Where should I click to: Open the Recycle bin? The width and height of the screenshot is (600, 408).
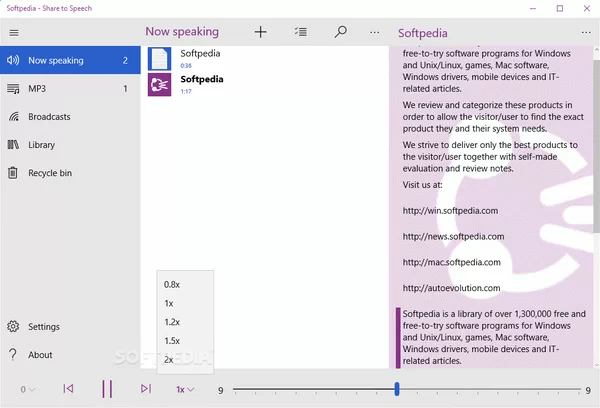click(70, 173)
